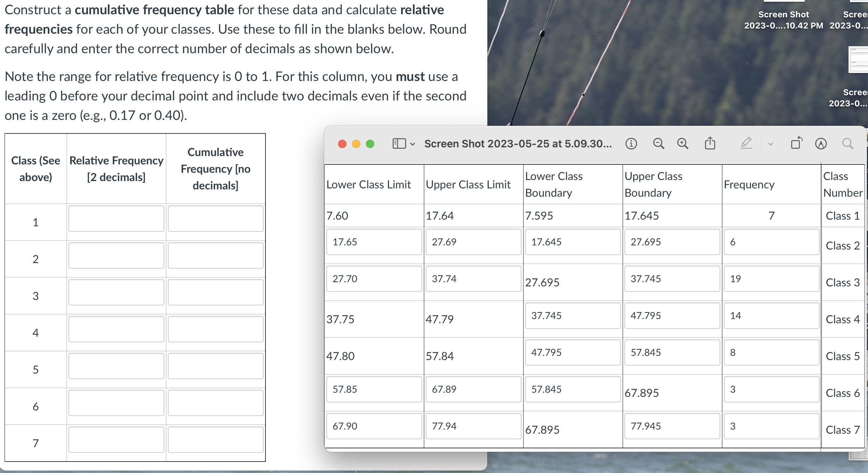The width and height of the screenshot is (868, 473).
Task: Activate the highlight pen tool
Action: click(746, 143)
